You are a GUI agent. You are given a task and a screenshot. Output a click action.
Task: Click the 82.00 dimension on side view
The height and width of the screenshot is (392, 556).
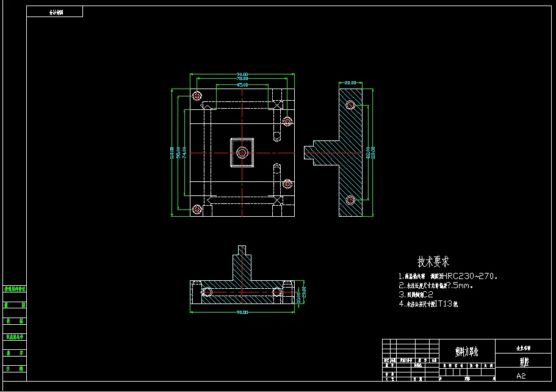click(x=367, y=153)
